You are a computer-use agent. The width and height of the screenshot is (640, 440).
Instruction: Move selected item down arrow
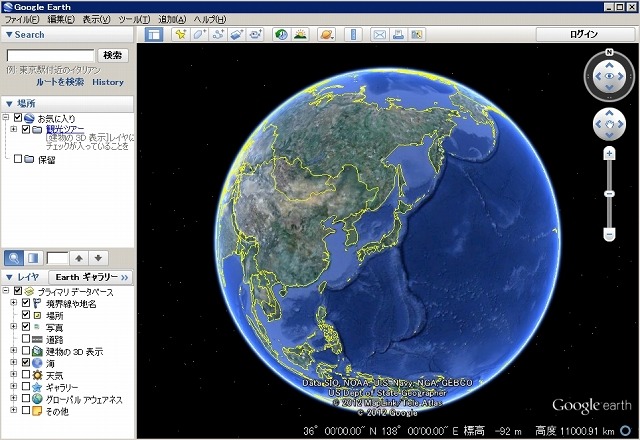(x=98, y=258)
